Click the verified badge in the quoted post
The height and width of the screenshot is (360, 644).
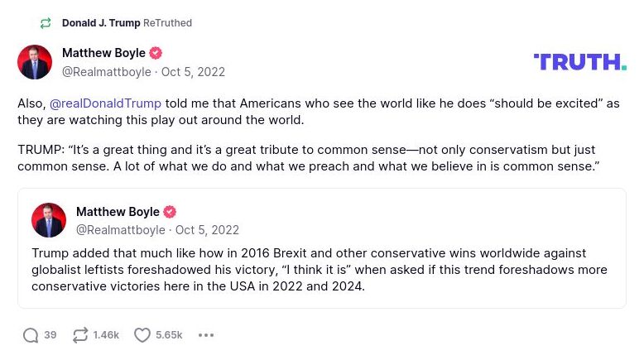click(x=170, y=212)
